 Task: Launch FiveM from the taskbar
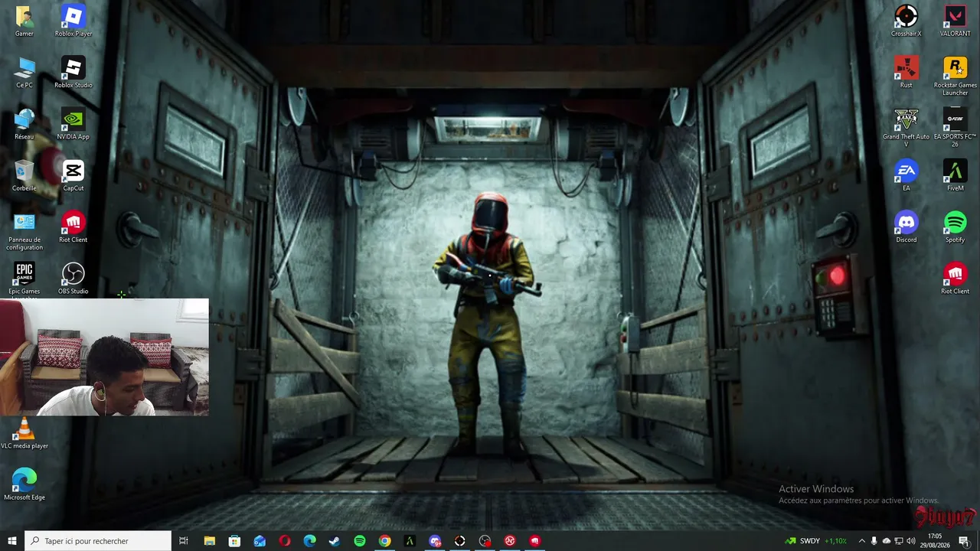410,541
